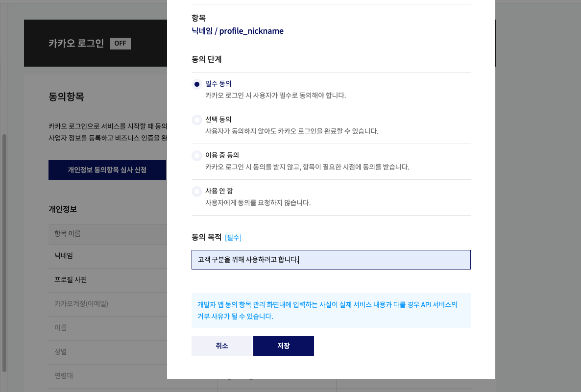Click the 닉네임 / profile_nickname item text

(x=238, y=31)
